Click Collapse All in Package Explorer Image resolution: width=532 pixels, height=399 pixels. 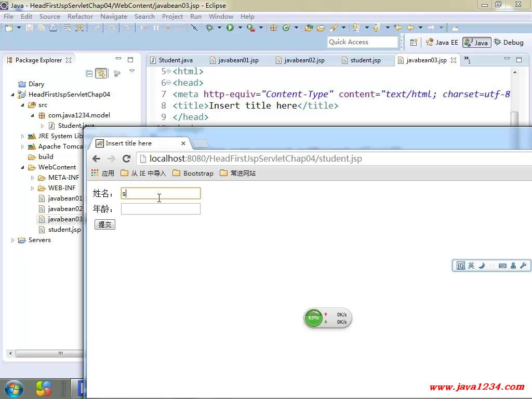tap(89, 74)
